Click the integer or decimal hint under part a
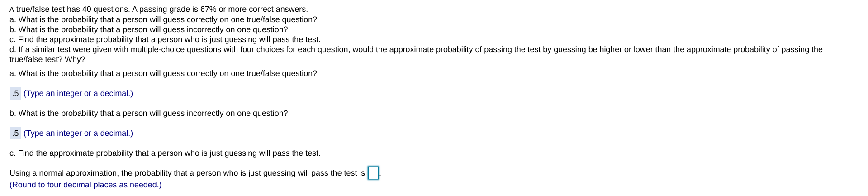 78,93
